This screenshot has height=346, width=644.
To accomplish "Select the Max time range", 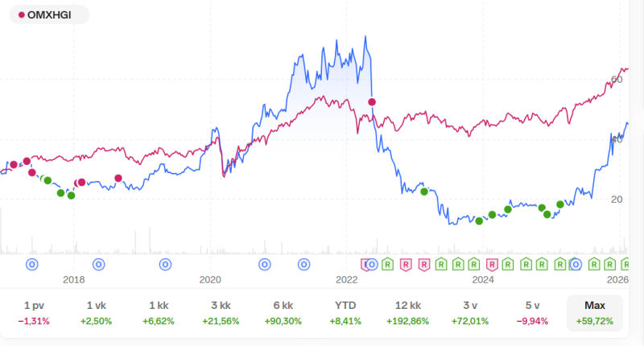I will tap(595, 313).
